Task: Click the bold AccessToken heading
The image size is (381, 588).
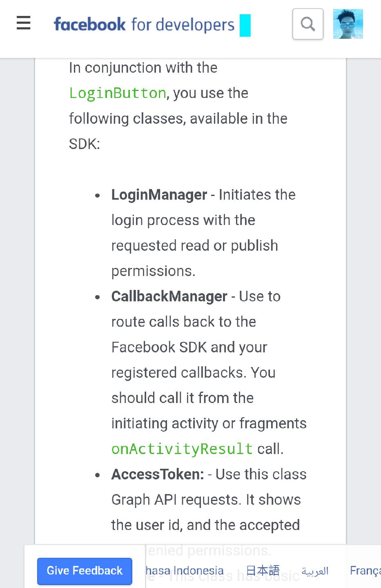Action: [x=158, y=474]
